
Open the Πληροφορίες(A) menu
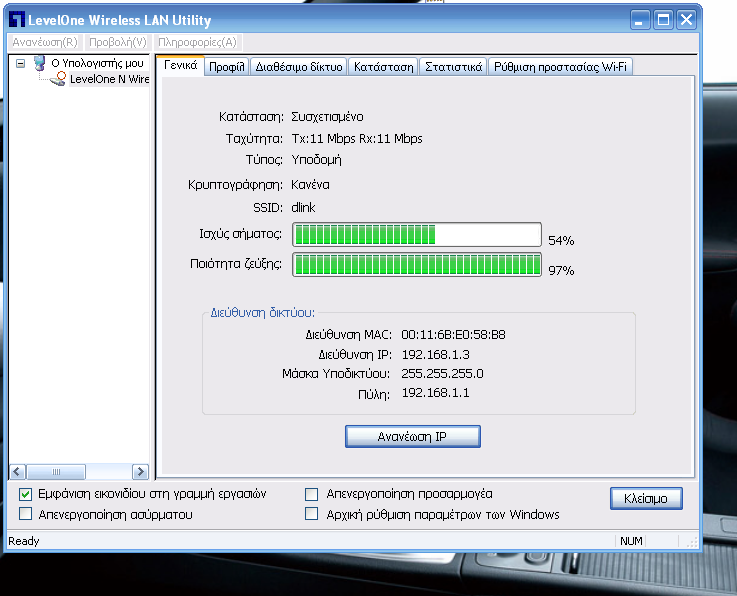pos(197,42)
